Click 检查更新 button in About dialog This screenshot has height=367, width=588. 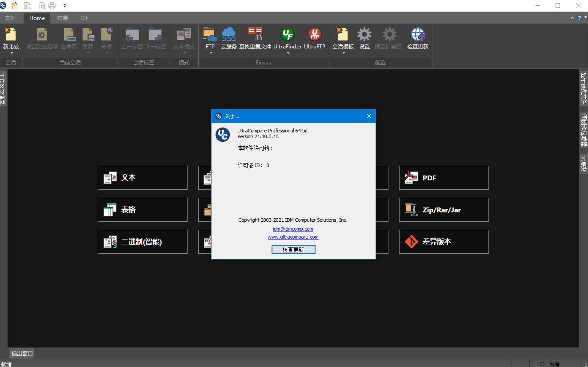(293, 250)
